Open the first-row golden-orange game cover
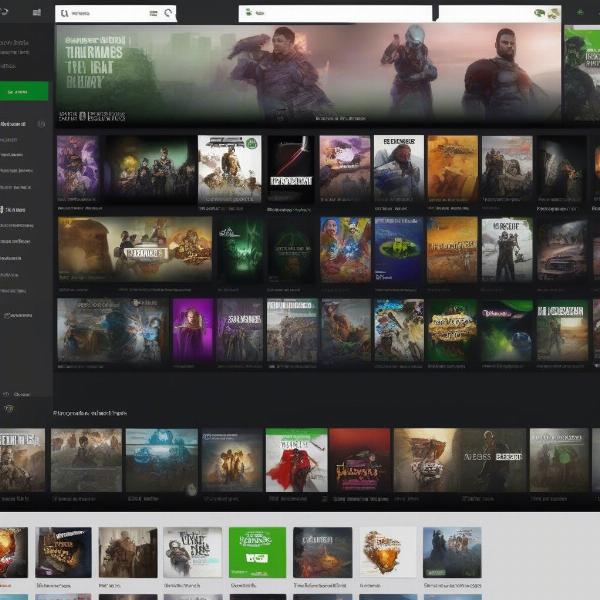The width and height of the screenshot is (600, 600). tap(453, 169)
